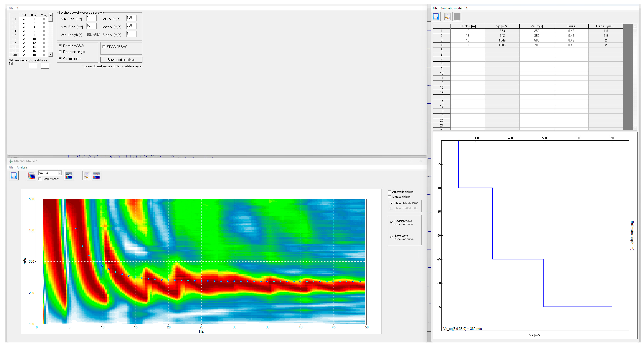Open the File menu in the MASW1 window
Screen dimensions: 644x346
[11, 167]
